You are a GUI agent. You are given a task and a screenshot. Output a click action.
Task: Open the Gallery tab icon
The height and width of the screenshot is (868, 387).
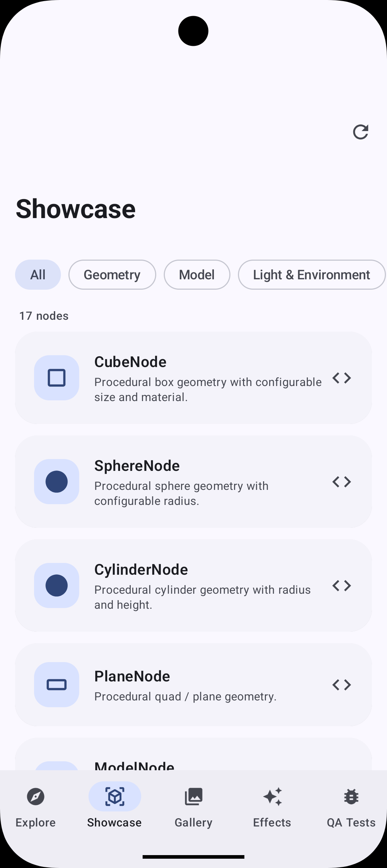coord(193,797)
